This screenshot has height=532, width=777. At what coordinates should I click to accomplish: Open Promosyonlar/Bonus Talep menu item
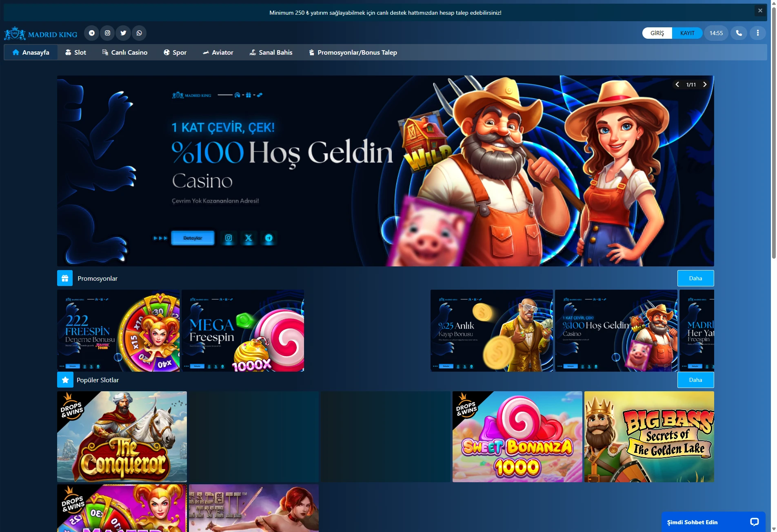(353, 52)
